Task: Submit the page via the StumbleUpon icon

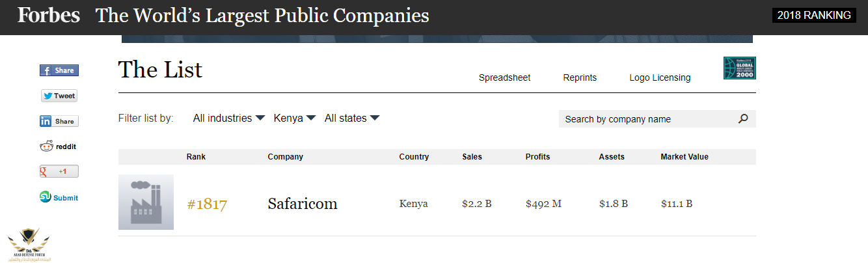Action: (x=59, y=197)
